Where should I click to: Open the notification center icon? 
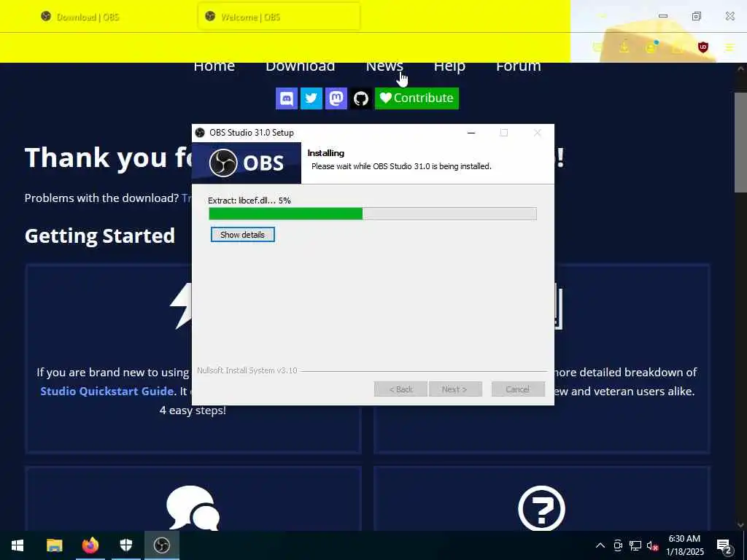[x=724, y=547]
